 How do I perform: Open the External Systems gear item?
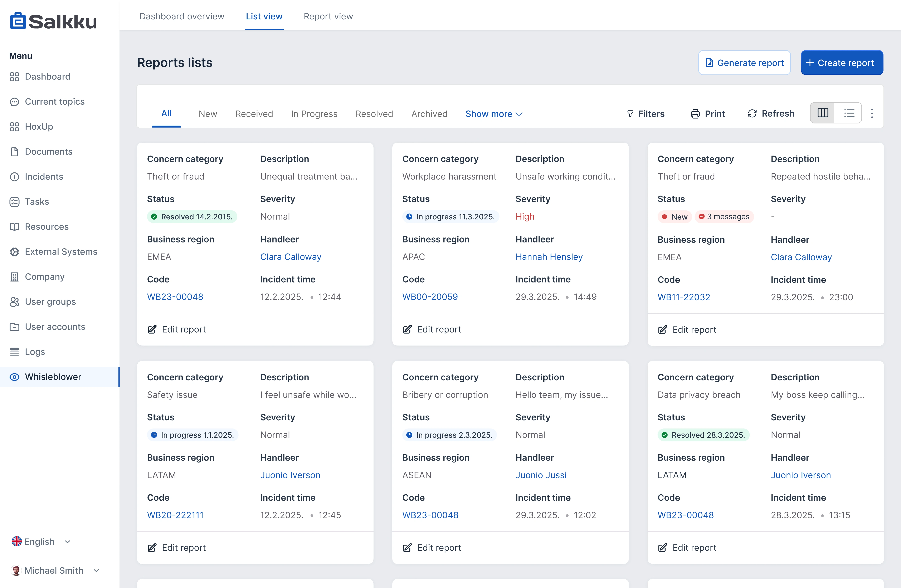(x=60, y=252)
